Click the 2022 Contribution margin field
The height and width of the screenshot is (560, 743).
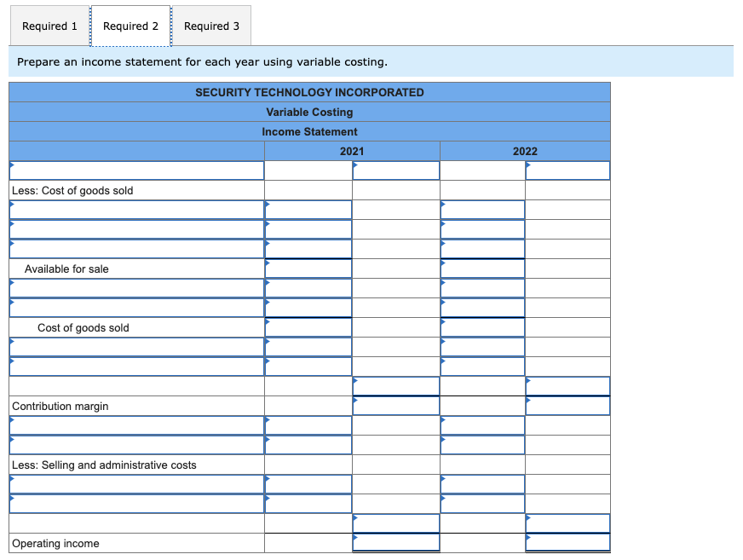pyautogui.click(x=567, y=406)
